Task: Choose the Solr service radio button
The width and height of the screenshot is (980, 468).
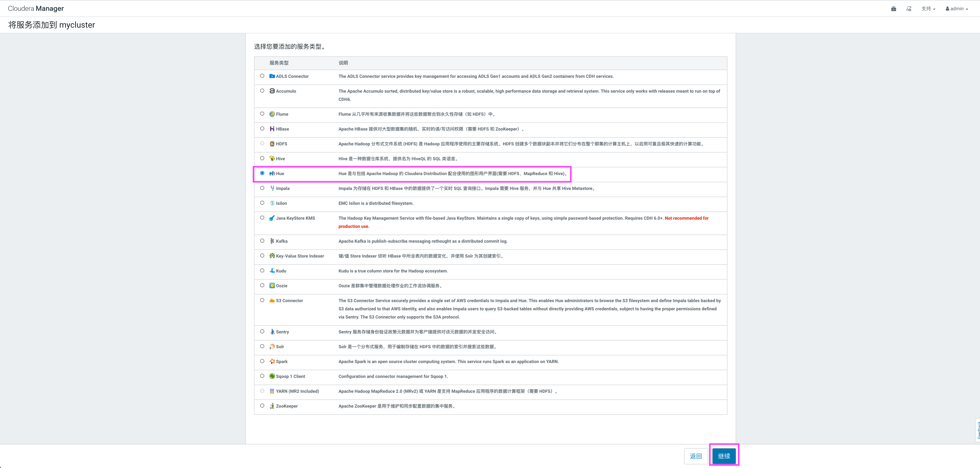Action: [x=262, y=346]
